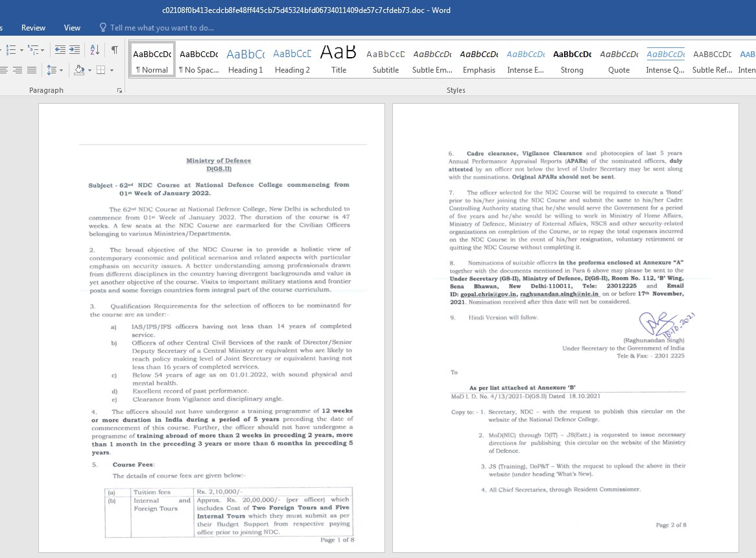The image size is (756, 558).
Task: Click 'Under Secretary to the Government of India'
Action: tap(623, 348)
